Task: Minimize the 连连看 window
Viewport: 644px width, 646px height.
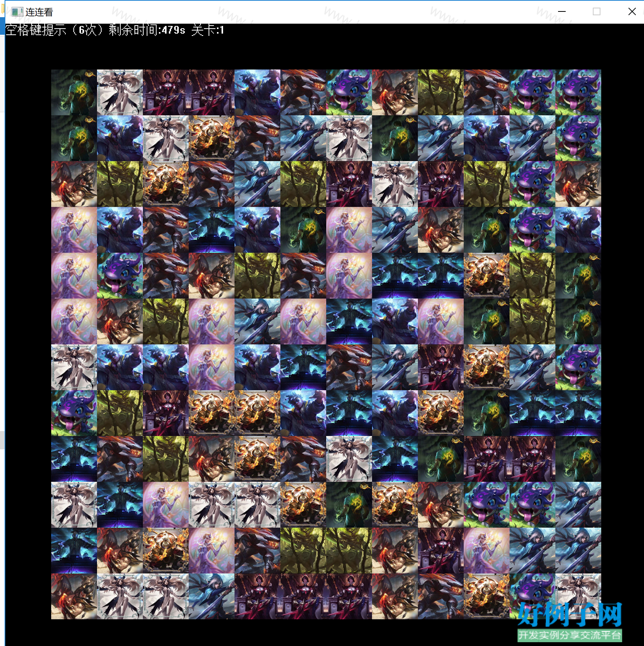Action: tap(562, 11)
